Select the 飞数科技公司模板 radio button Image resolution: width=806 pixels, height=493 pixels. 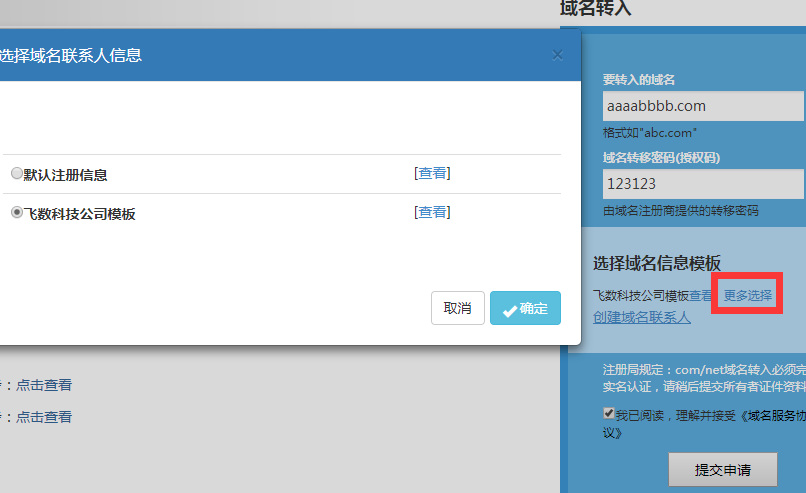coord(16,212)
